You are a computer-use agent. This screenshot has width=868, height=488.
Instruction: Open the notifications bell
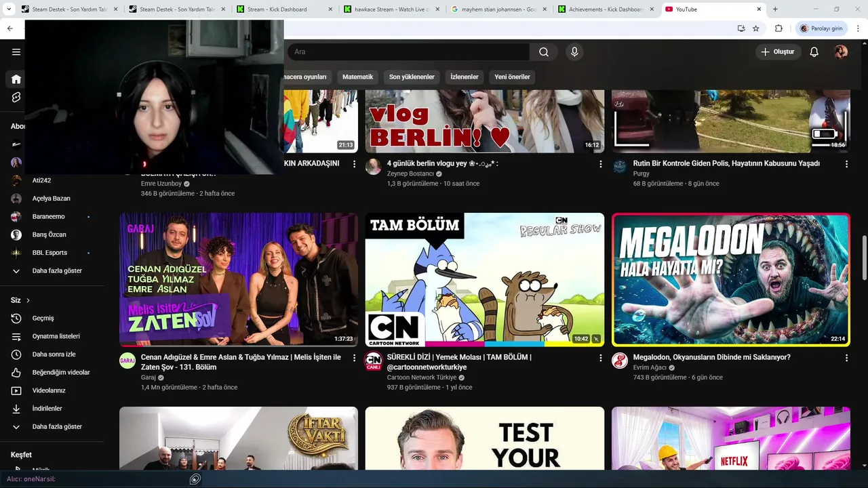814,52
